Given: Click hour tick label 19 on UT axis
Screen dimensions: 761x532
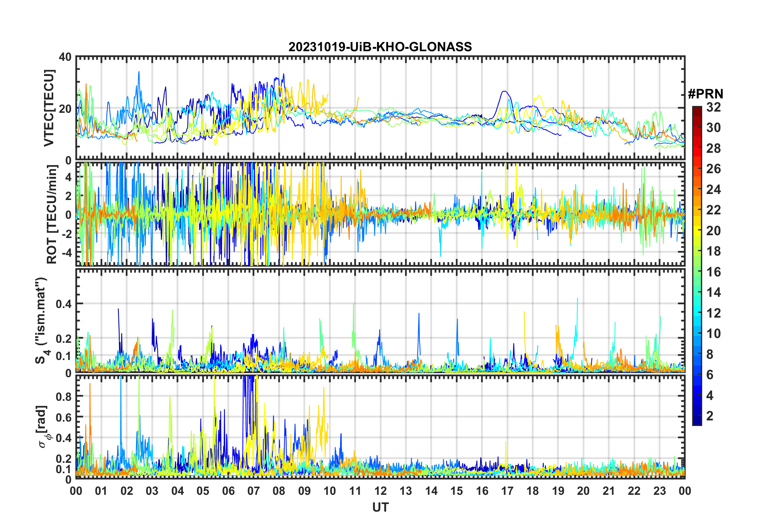Looking at the screenshot, I should (558, 491).
